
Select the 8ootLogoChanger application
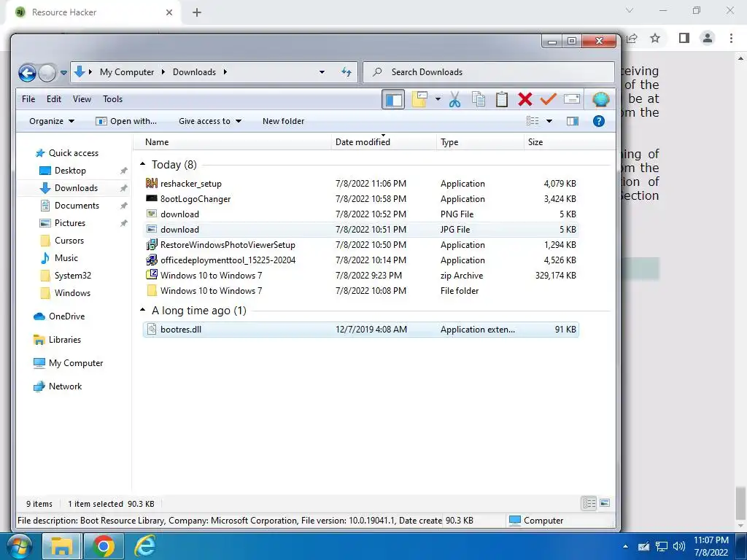pyautogui.click(x=361, y=198)
